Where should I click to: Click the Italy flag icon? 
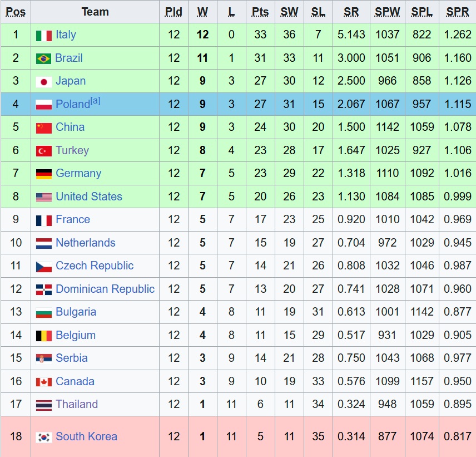pyautogui.click(x=44, y=36)
